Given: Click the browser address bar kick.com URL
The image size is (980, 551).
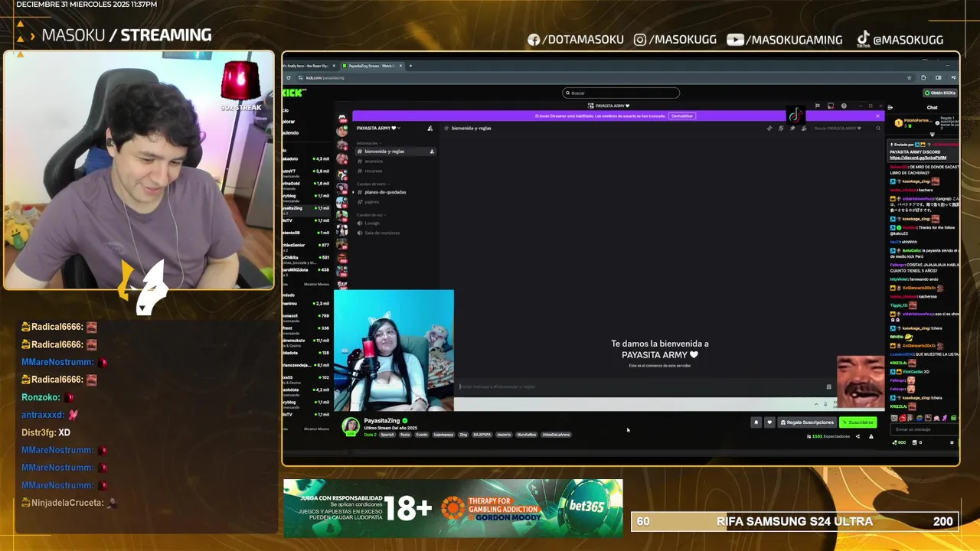Looking at the screenshot, I should pos(325,77).
